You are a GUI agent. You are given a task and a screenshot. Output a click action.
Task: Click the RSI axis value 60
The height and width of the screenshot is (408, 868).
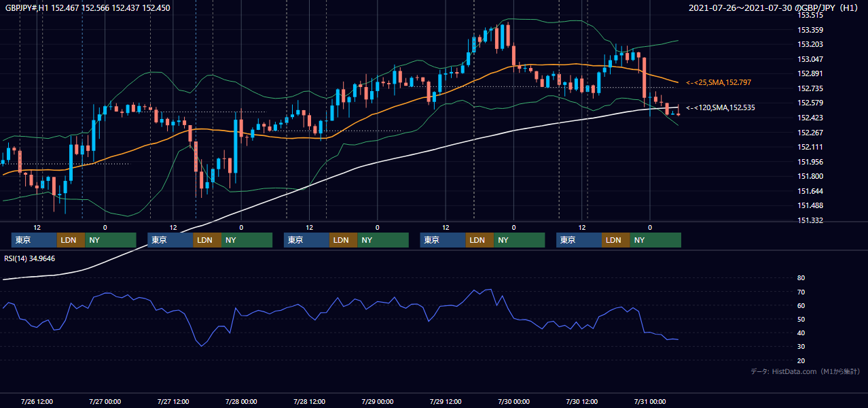tap(801, 305)
